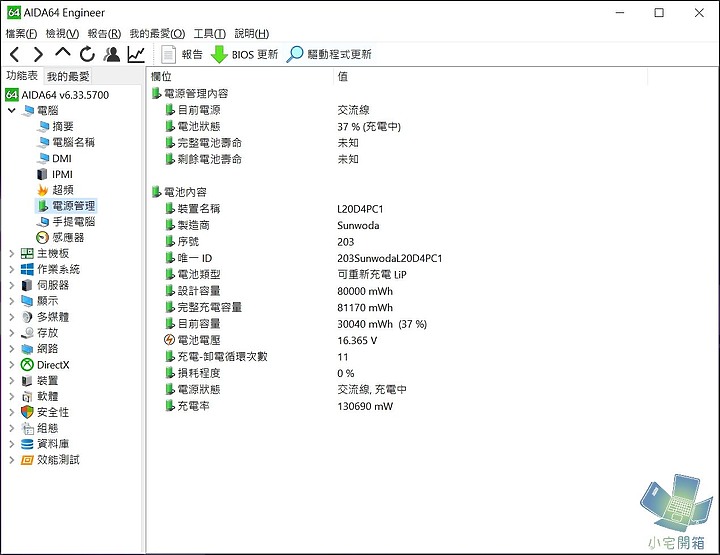Click 驅動程式更新 driver update button
This screenshot has height=555, width=720.
point(329,54)
